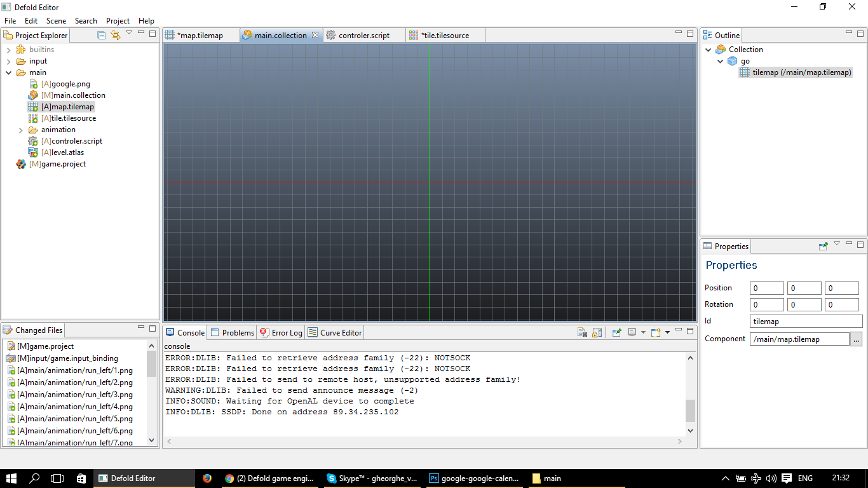Click the Firefox icon in the taskbar
The height and width of the screenshot is (488, 868).
[207, 478]
